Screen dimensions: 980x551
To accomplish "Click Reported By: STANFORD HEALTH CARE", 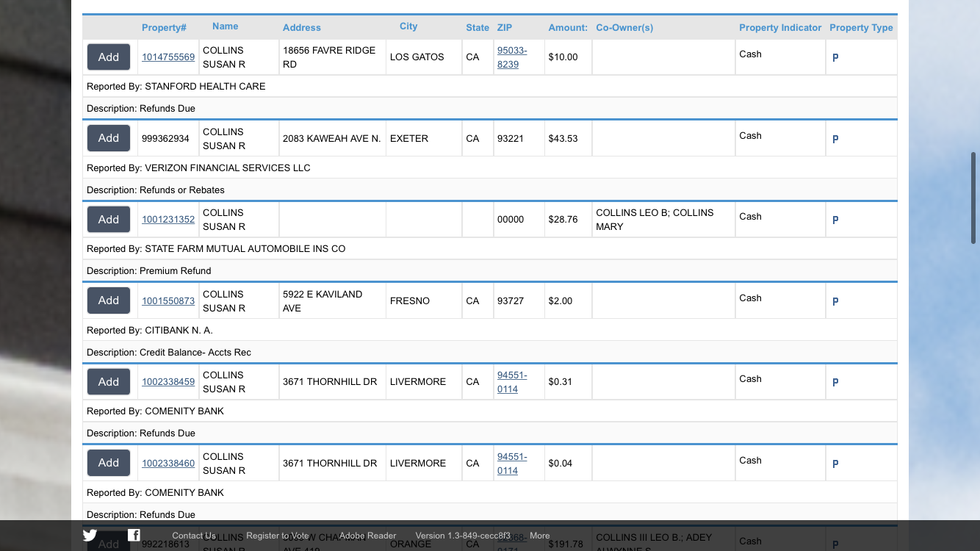I will pyautogui.click(x=176, y=87).
